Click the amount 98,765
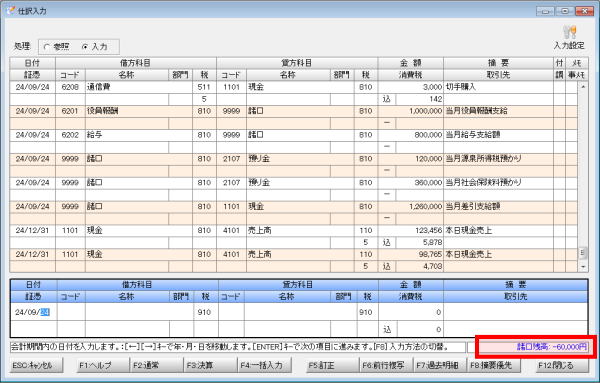 click(x=430, y=254)
